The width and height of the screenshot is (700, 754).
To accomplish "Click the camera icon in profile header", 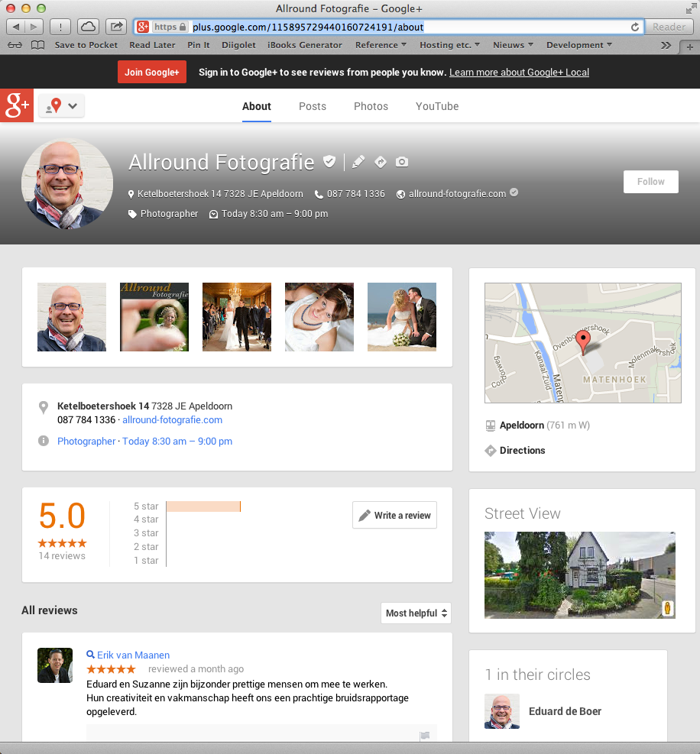I will pos(402,162).
